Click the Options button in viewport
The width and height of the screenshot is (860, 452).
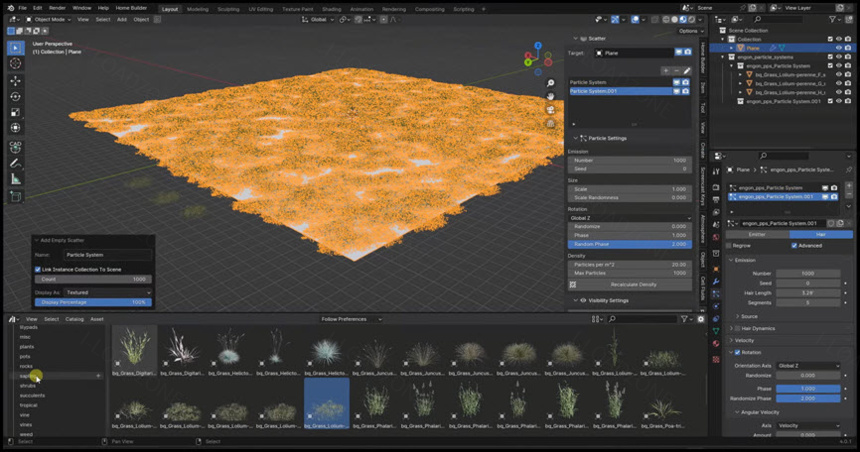691,31
